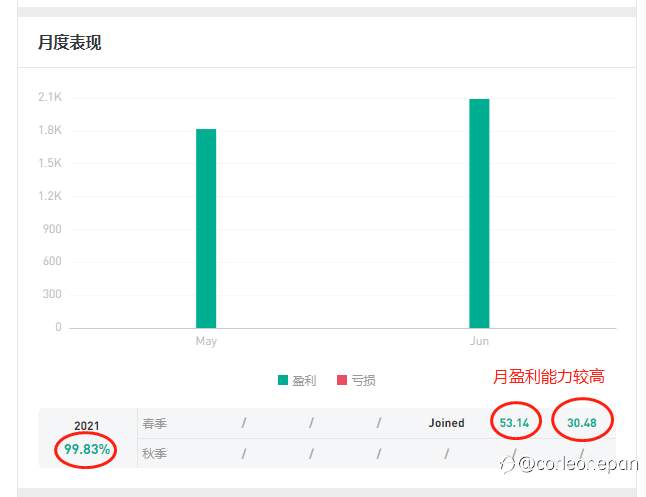This screenshot has width=646, height=497.
Task: Select the 春季 row label
Action: click(154, 423)
